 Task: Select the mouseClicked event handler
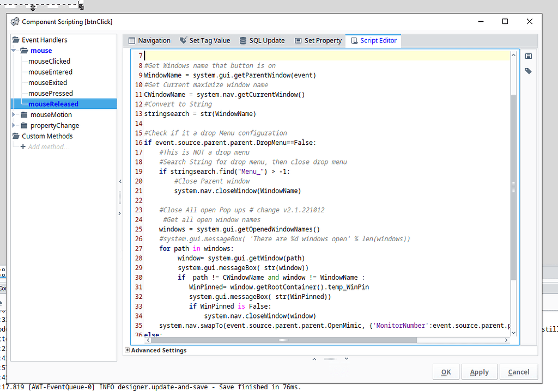(49, 61)
